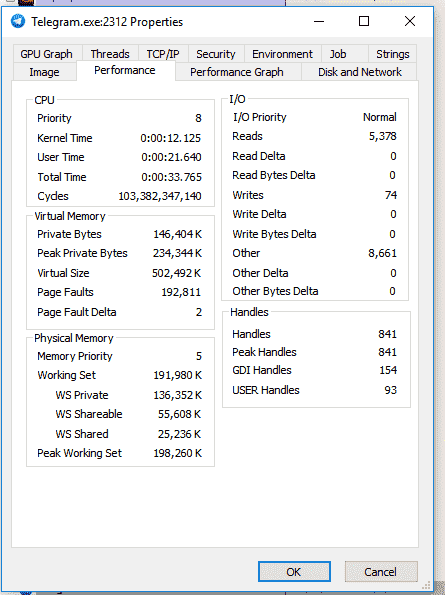445x595 pixels.
Task: Click the OK button
Action: pos(294,571)
